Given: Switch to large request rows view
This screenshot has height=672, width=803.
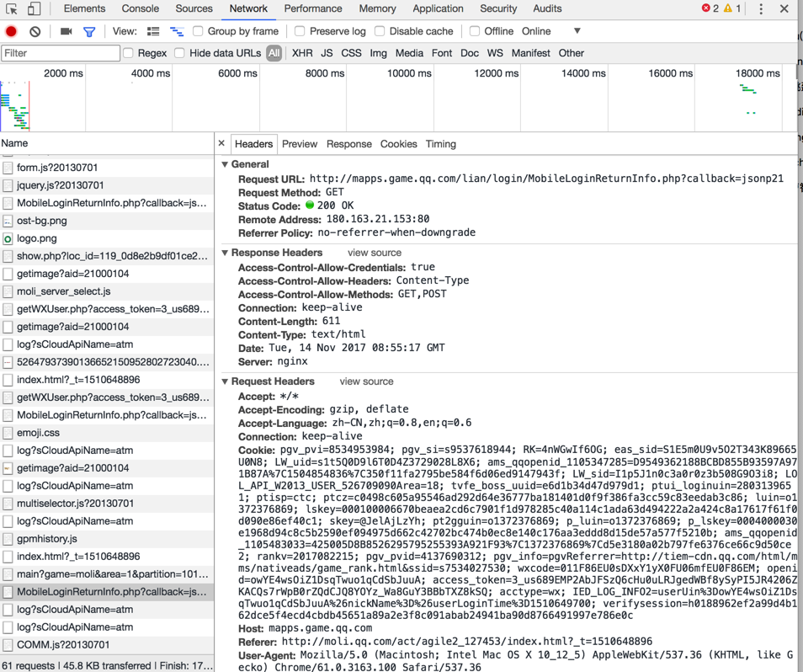Looking at the screenshot, I should [153, 31].
